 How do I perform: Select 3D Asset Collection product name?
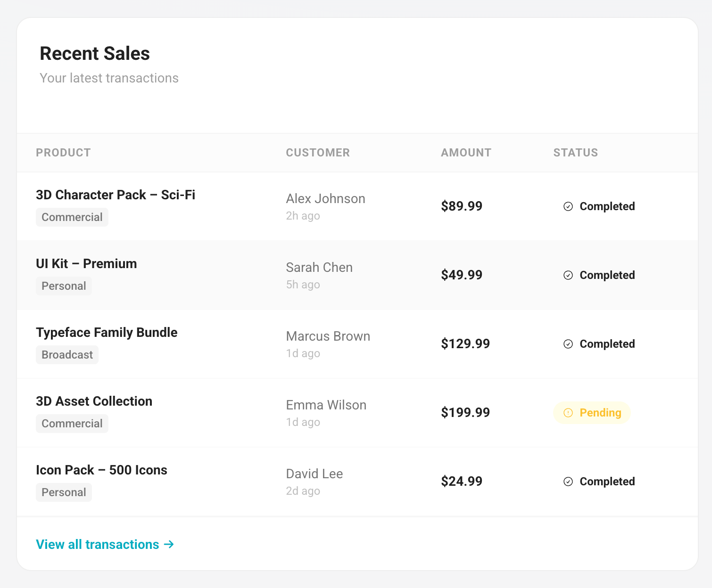[x=94, y=401]
